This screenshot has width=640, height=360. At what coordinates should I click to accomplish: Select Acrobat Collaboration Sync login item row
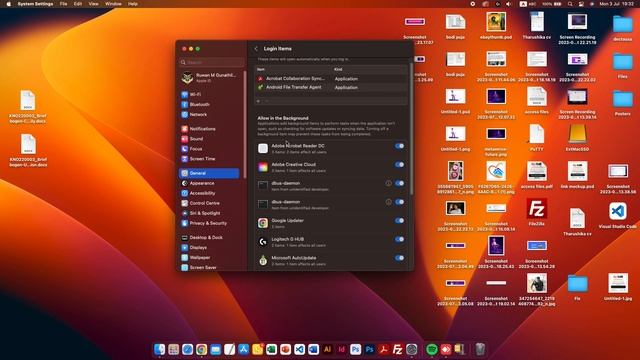pyautogui.click(x=331, y=78)
